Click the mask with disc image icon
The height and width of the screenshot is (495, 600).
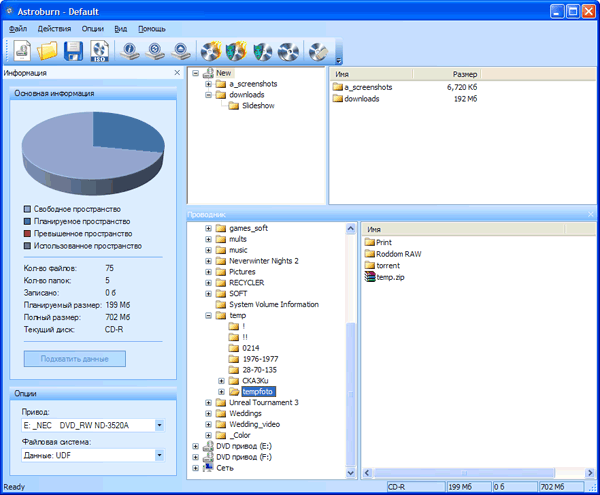(262, 52)
